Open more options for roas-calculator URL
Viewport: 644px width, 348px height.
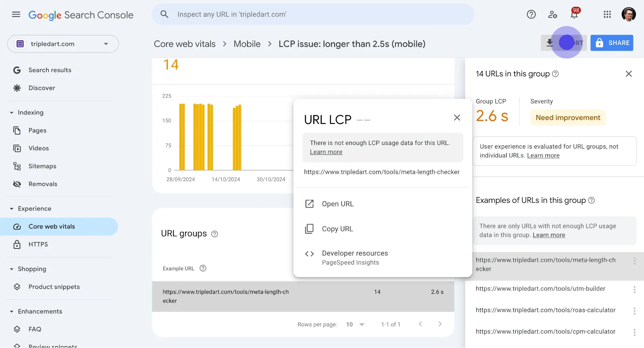point(634,311)
